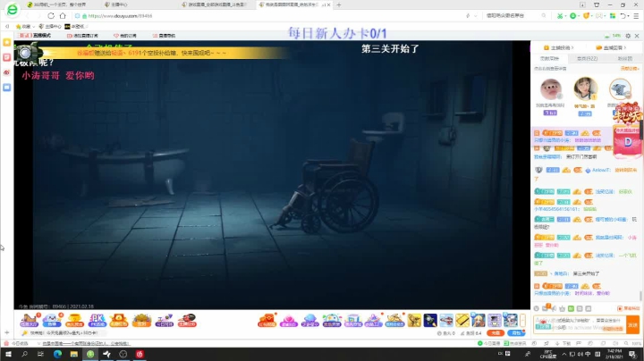644x361 pixels.
Task: Switch to the first browser tab
Action: 57,5
